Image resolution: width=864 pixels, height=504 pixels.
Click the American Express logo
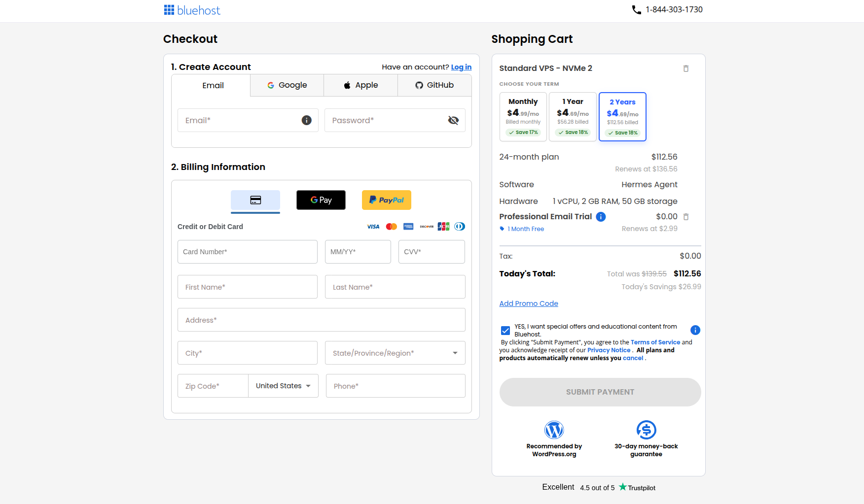click(408, 227)
